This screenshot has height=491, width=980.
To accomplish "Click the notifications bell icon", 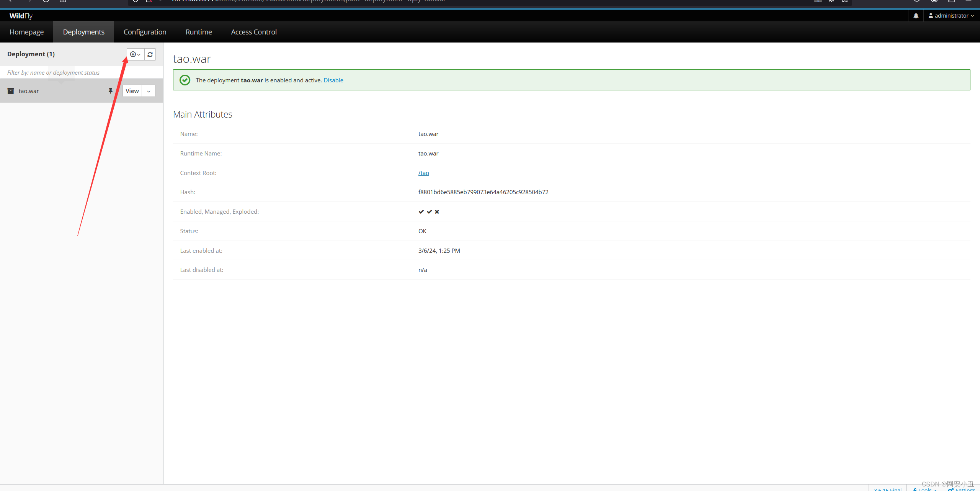I will click(916, 16).
